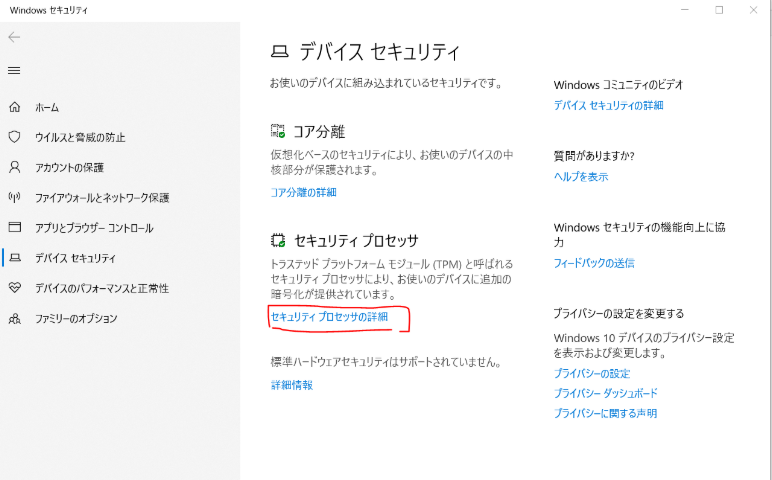The image size is (772, 480).
Task: Click the family icon for ファミリーのオプション
Action: tap(15, 319)
